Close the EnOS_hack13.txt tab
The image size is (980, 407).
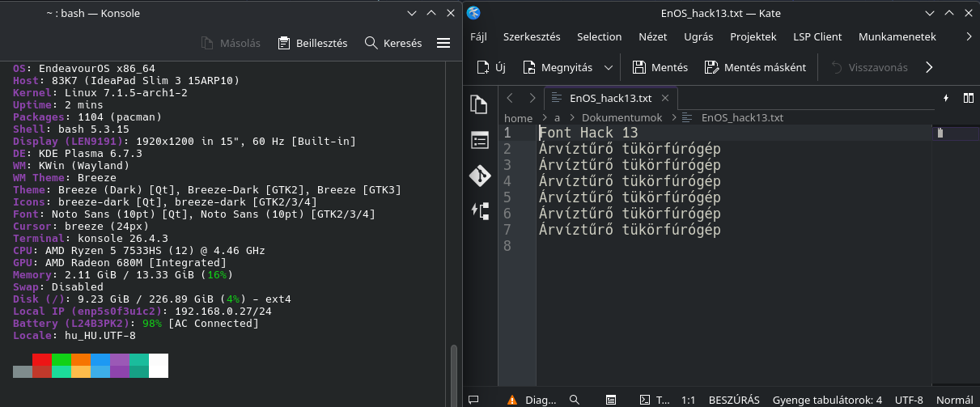666,98
